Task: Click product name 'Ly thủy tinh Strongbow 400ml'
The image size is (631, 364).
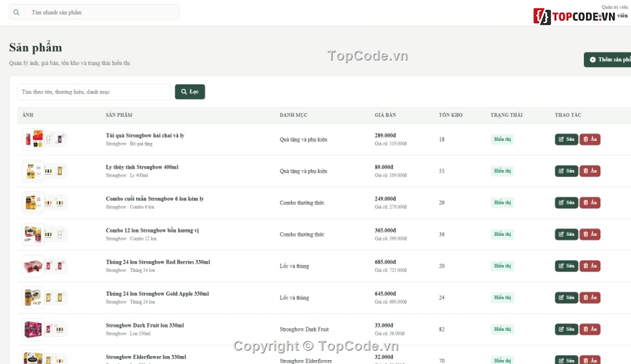Action: pyautogui.click(x=142, y=167)
